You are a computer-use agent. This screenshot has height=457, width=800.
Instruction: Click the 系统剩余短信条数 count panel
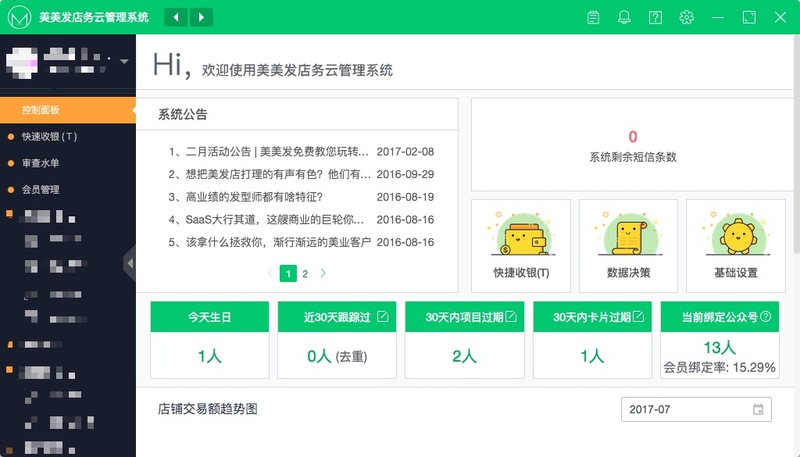coord(633,145)
